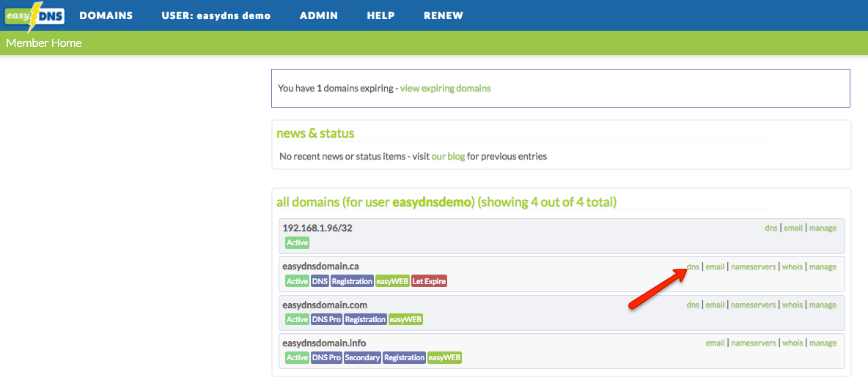Click easyWEB badge under easydnsdomain.com

[x=405, y=320]
